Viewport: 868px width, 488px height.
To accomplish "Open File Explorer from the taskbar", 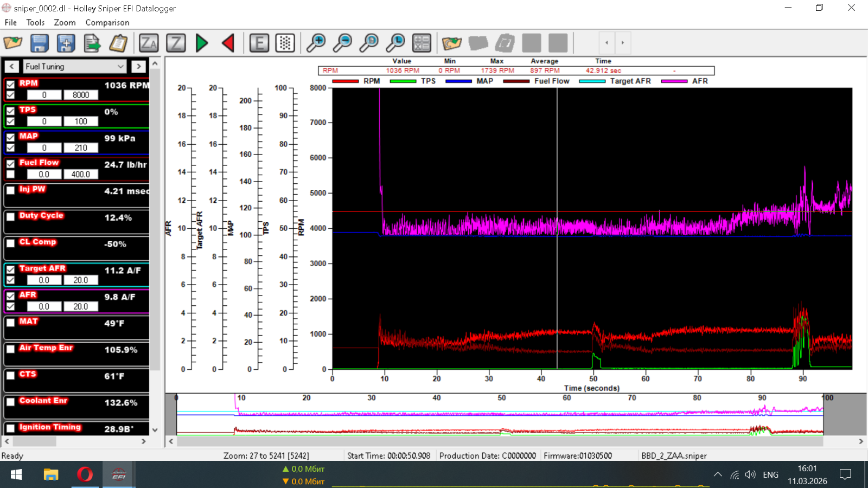I will (50, 474).
